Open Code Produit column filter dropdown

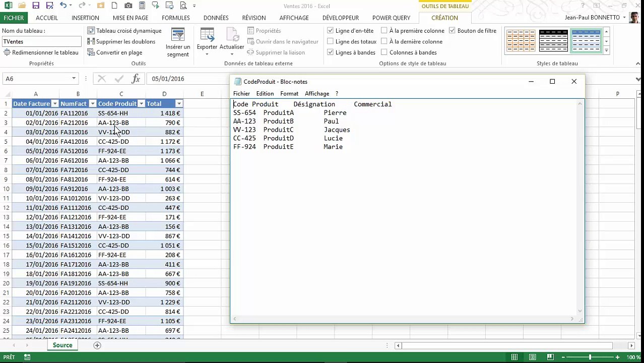141,104
